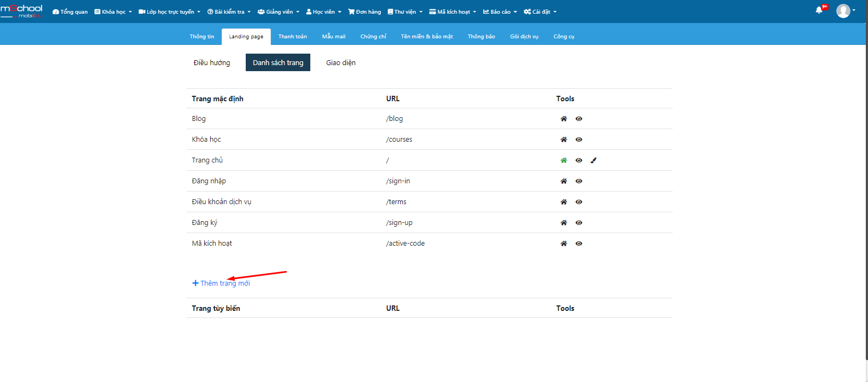Click the /terms URL cell
The width and height of the screenshot is (868, 382).
click(x=396, y=202)
